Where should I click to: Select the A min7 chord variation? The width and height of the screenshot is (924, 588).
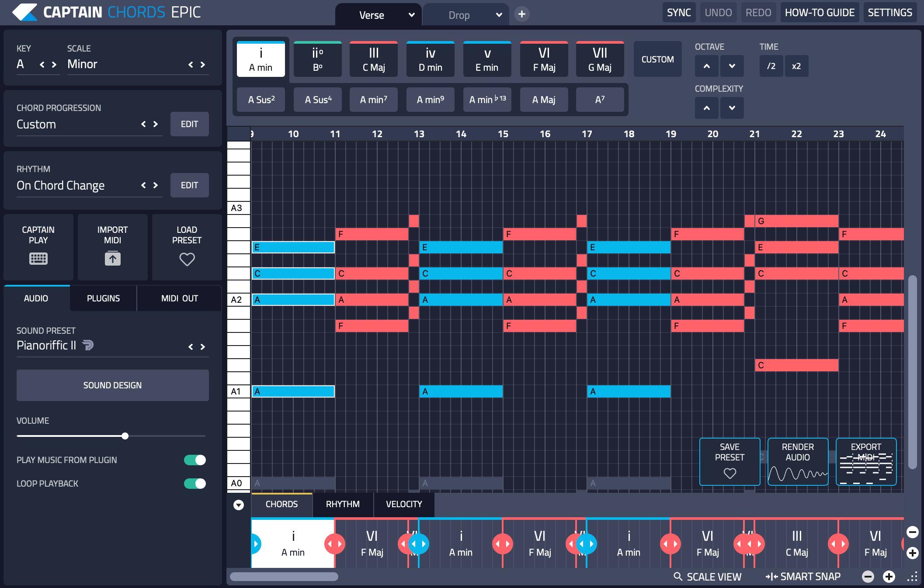[x=374, y=100]
